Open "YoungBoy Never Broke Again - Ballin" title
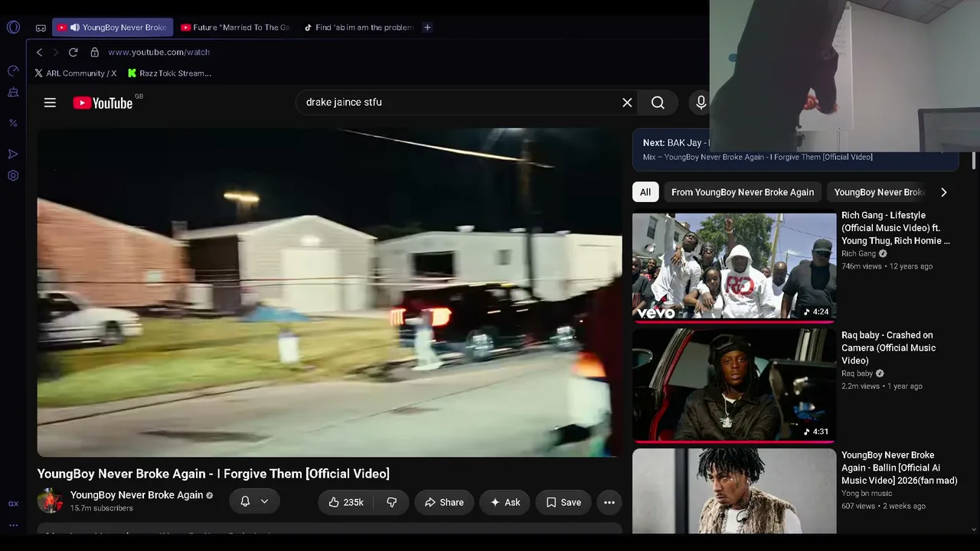 [900, 468]
